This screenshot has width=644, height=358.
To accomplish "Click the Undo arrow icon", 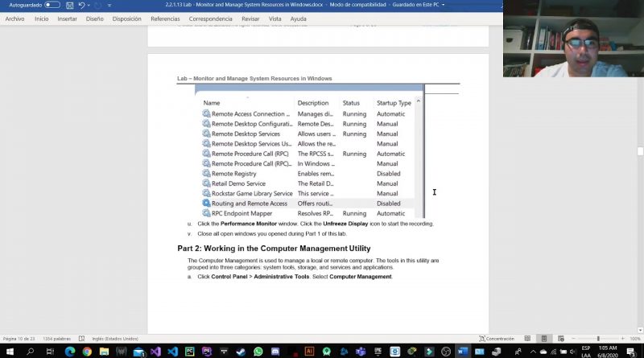I will tap(81, 6).
